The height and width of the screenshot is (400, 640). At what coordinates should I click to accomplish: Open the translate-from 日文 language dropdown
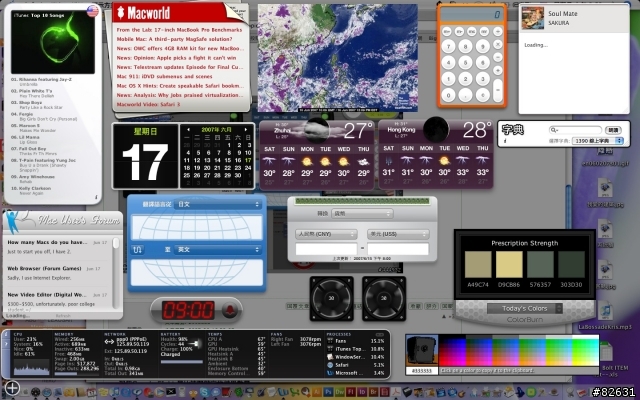(x=218, y=204)
